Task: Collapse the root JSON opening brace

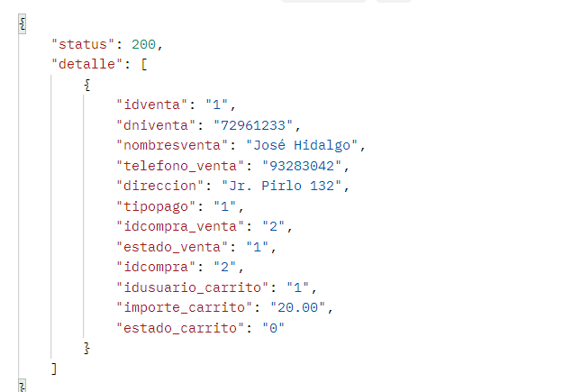Action: (22, 22)
